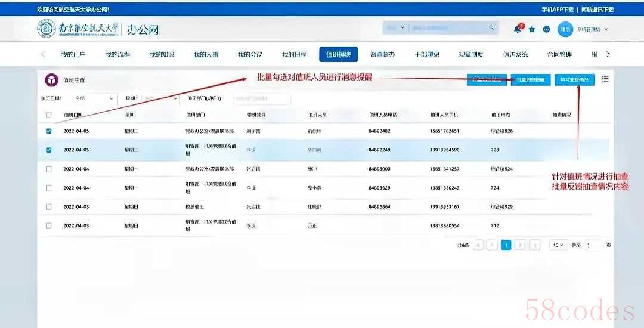This screenshot has height=328, width=644.
Task: Click the search magnifier icon
Action: 491,28
